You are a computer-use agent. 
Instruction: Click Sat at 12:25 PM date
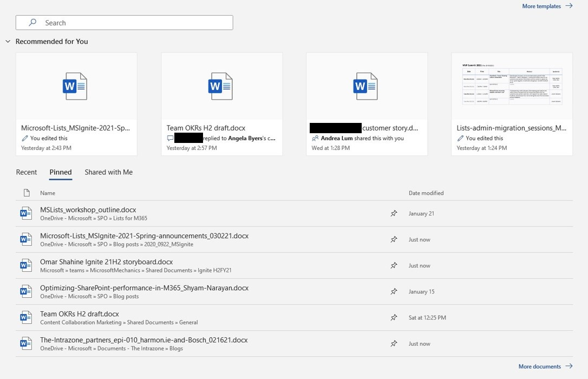[x=428, y=317]
